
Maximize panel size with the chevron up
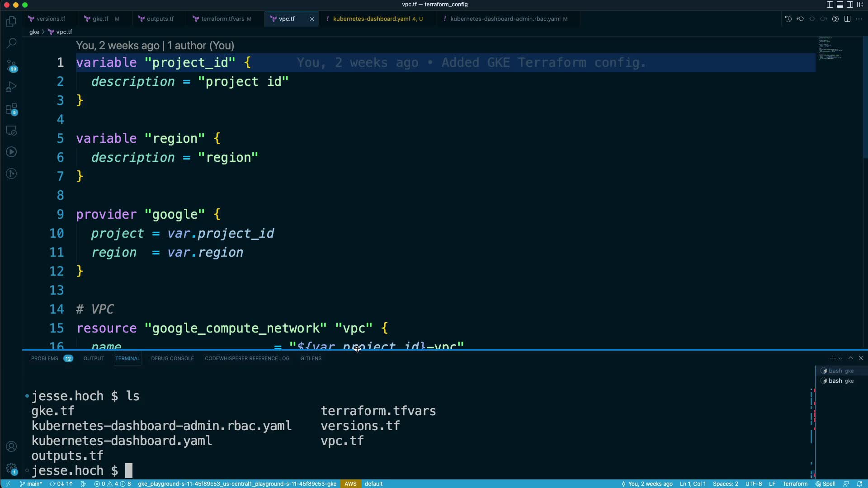click(x=851, y=358)
